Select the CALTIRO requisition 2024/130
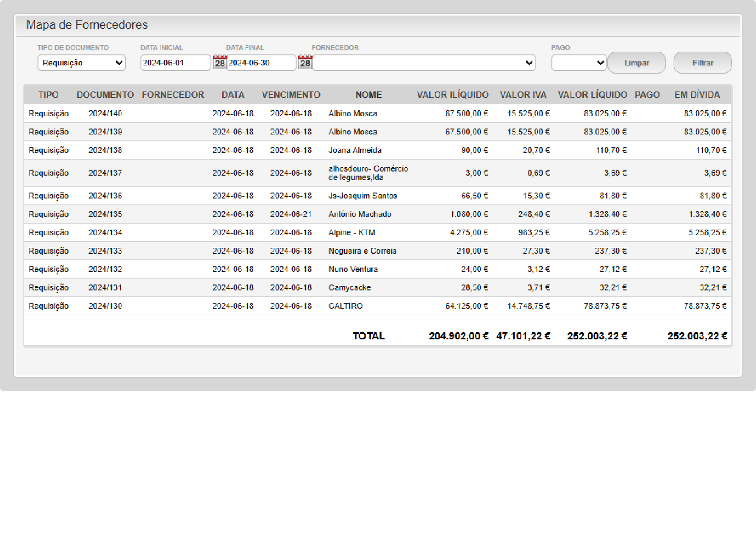The image size is (756, 547). [x=105, y=306]
